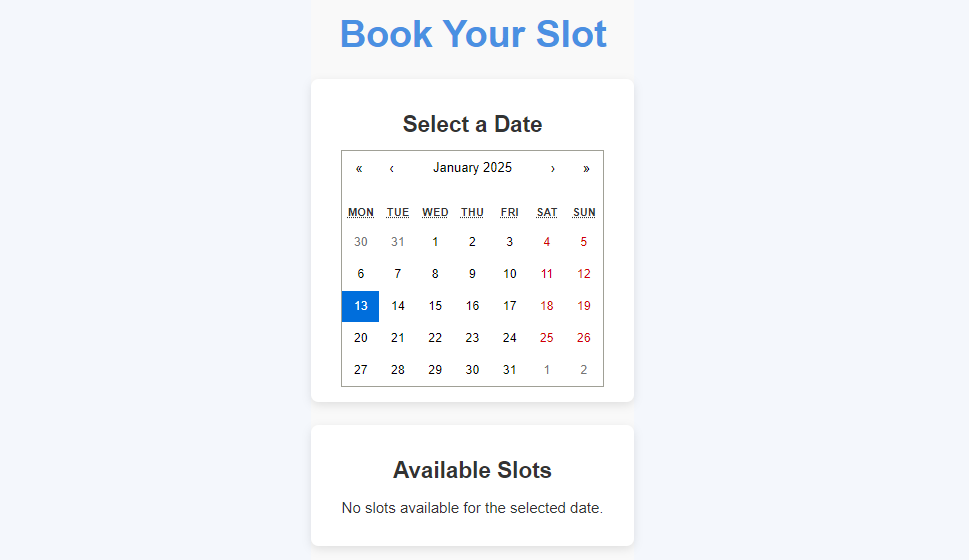Pick January 14 on the calendar

pyautogui.click(x=398, y=306)
